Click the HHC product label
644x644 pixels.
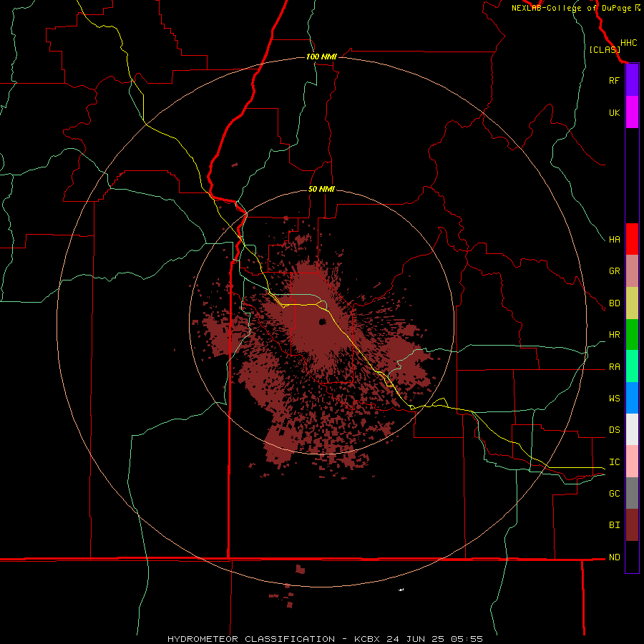click(628, 43)
